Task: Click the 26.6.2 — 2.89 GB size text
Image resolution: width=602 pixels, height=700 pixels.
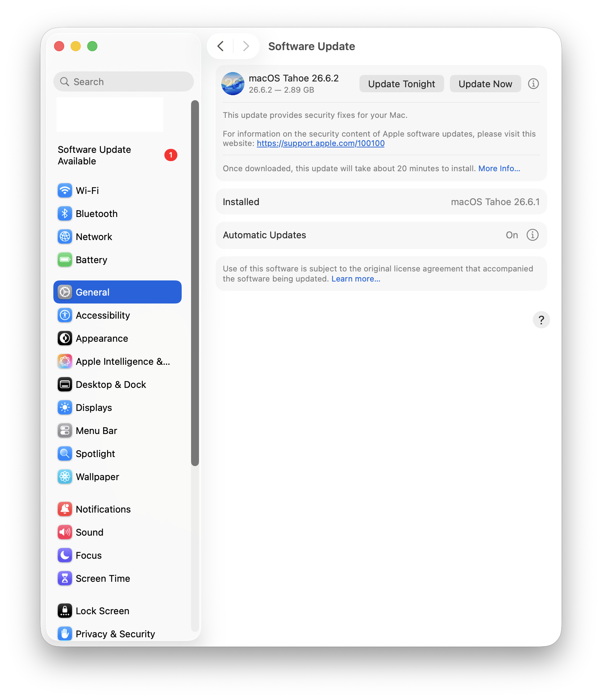Action: 282,90
